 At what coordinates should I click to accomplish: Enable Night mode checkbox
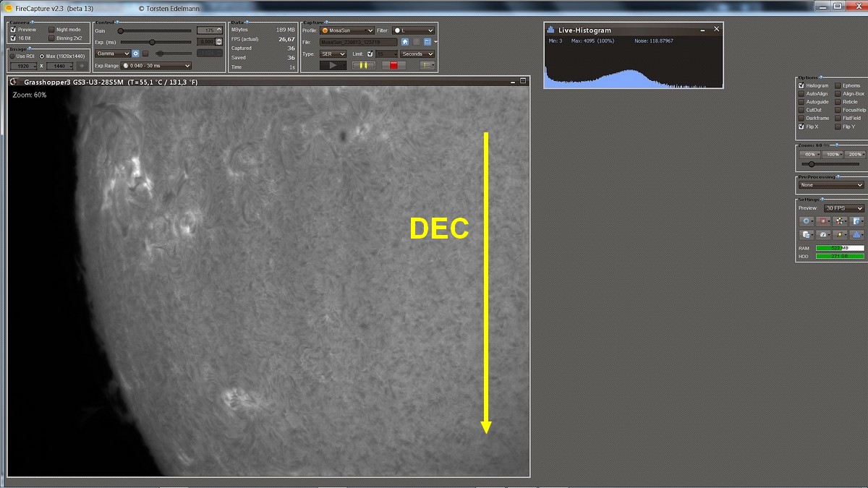pos(51,30)
